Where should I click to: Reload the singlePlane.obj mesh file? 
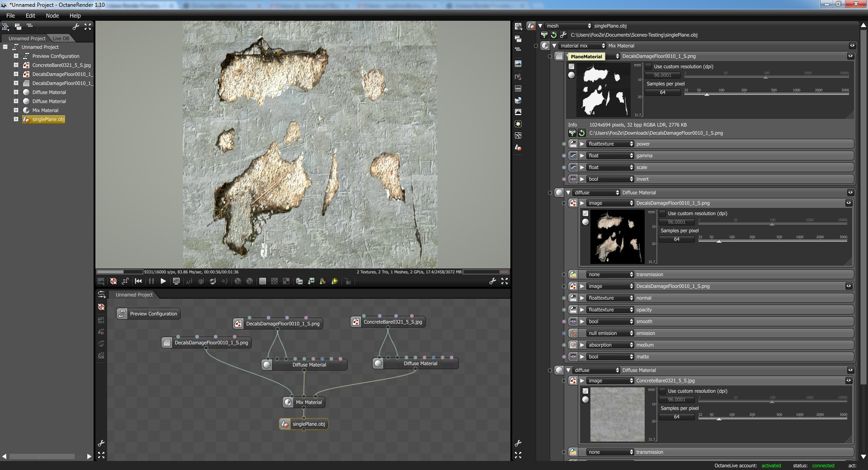(x=553, y=35)
